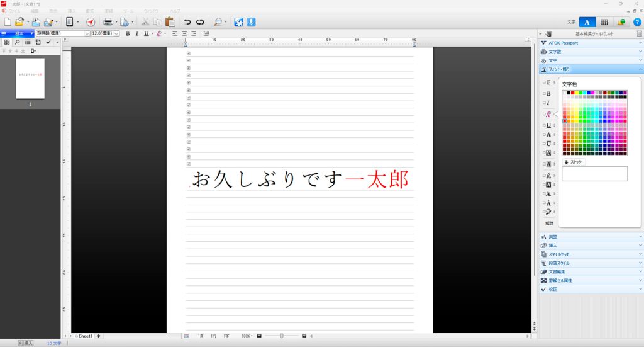This screenshot has width=644, height=347.
Task: Click the undo arrow icon
Action: coord(187,22)
